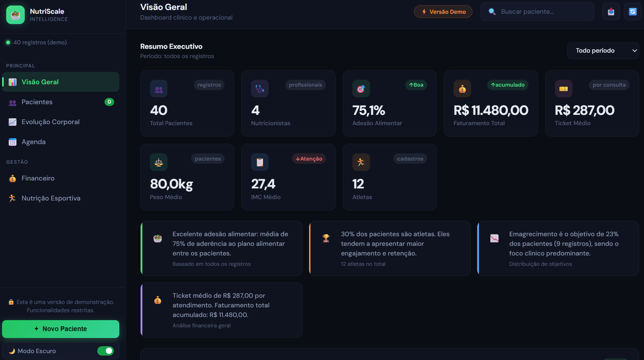Open Evolução Corporal page

pyautogui.click(x=61, y=122)
